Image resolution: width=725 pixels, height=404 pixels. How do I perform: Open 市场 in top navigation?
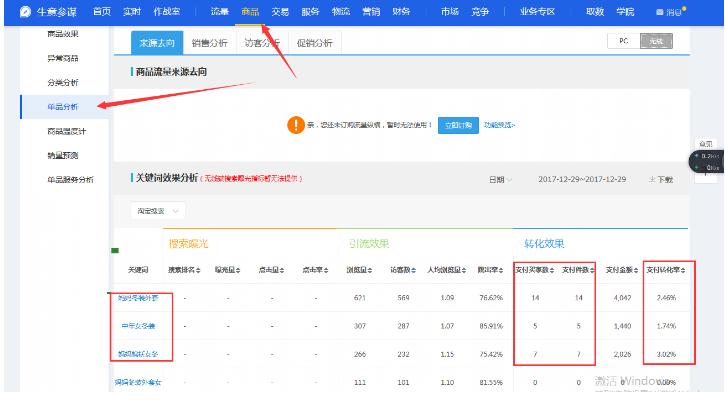pyautogui.click(x=450, y=12)
